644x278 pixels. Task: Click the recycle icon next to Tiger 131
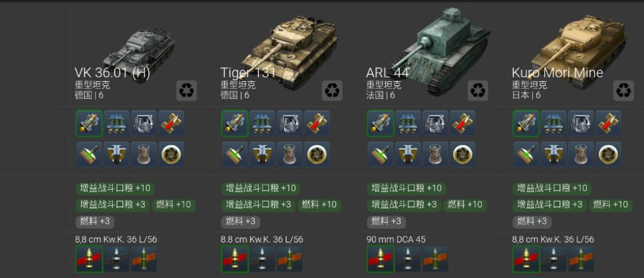coord(332,90)
